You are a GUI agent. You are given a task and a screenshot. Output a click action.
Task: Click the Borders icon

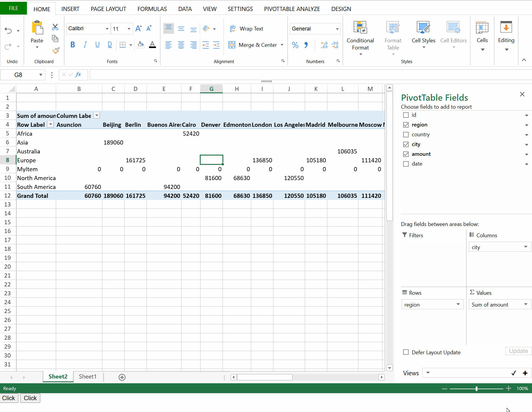(x=123, y=45)
